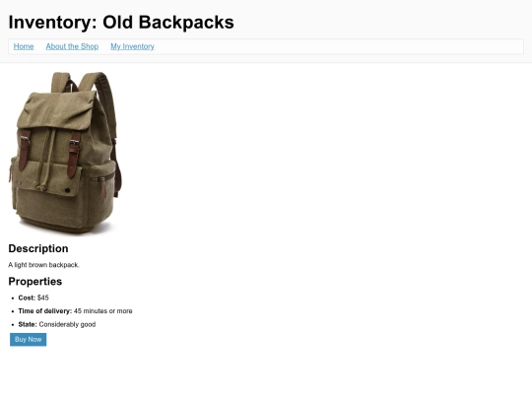Click the Buy Now button

click(29, 340)
